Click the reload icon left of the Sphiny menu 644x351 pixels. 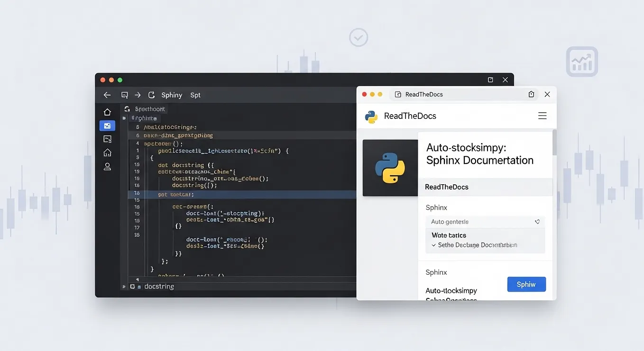point(151,95)
